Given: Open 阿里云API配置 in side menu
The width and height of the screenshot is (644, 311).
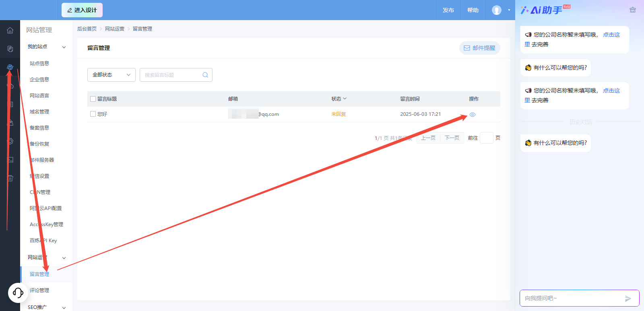Looking at the screenshot, I should pos(46,208).
